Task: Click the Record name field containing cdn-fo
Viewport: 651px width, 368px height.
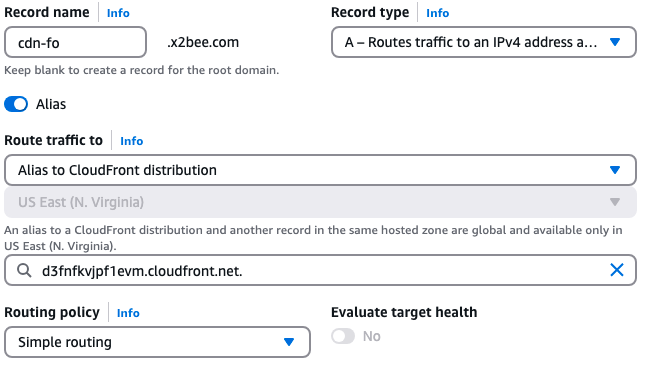Action: coord(76,42)
